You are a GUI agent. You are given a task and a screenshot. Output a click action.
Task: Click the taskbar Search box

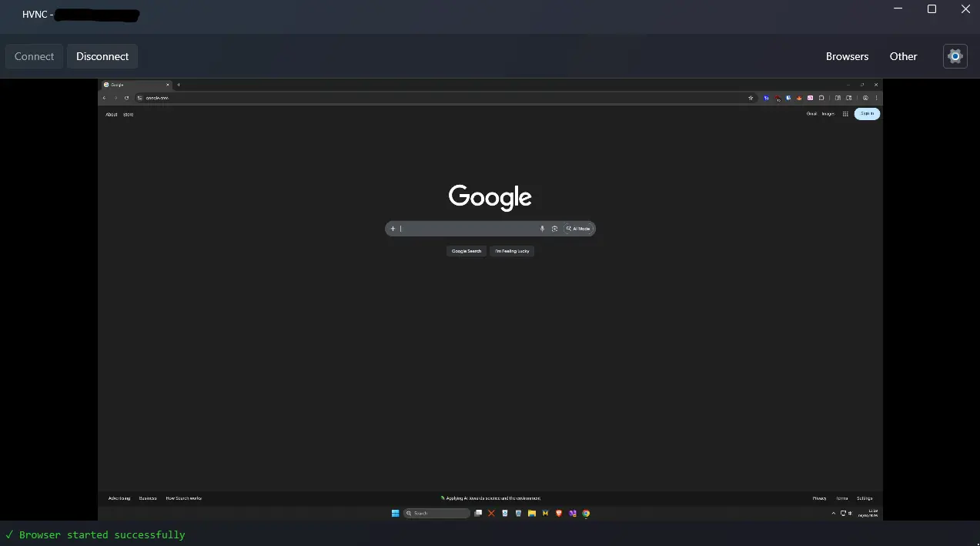(x=436, y=513)
